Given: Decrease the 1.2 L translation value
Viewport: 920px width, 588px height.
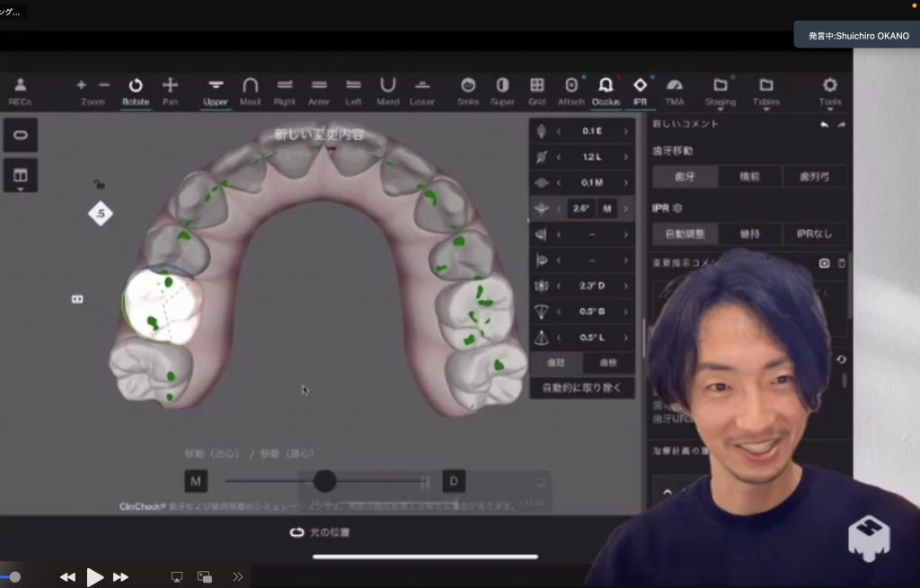Looking at the screenshot, I should [x=559, y=157].
